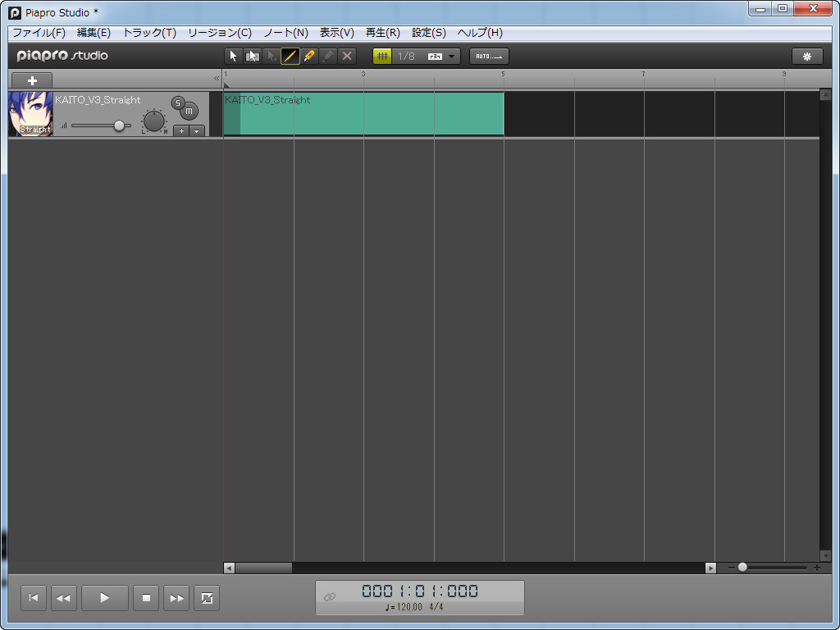
Task: Minimize the Piapro Studio window
Action: (760, 8)
